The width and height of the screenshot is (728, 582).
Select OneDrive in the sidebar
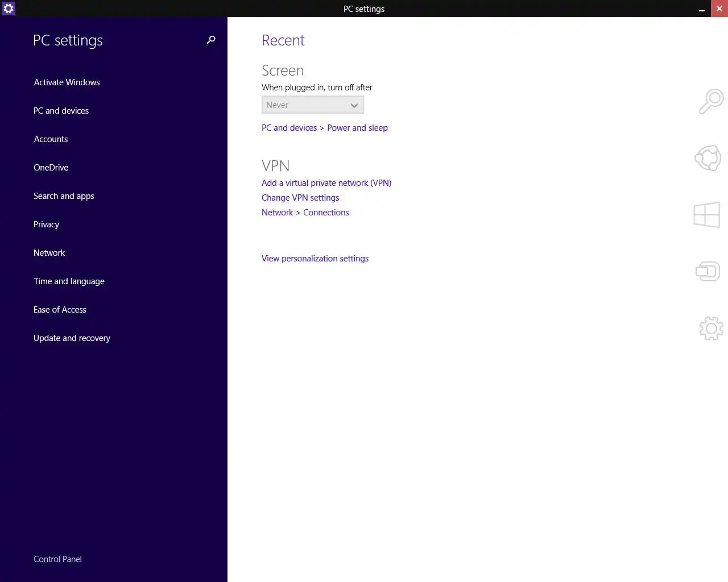tap(51, 168)
